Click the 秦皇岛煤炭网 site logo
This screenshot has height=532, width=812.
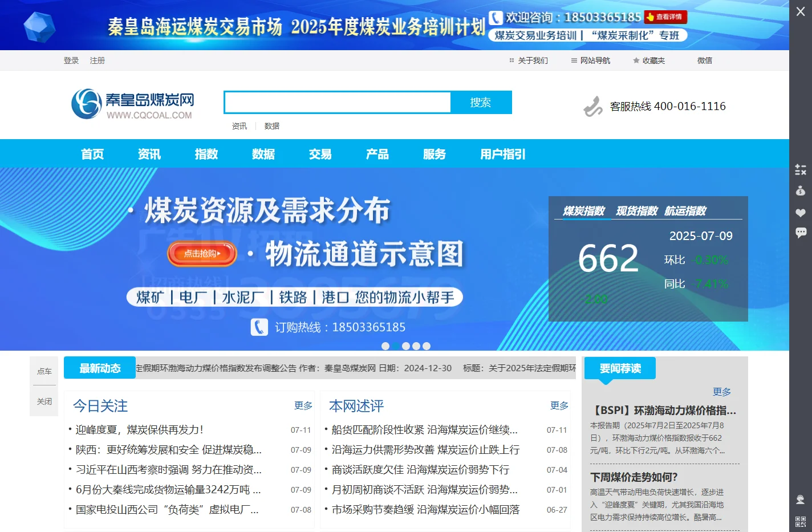click(x=132, y=104)
